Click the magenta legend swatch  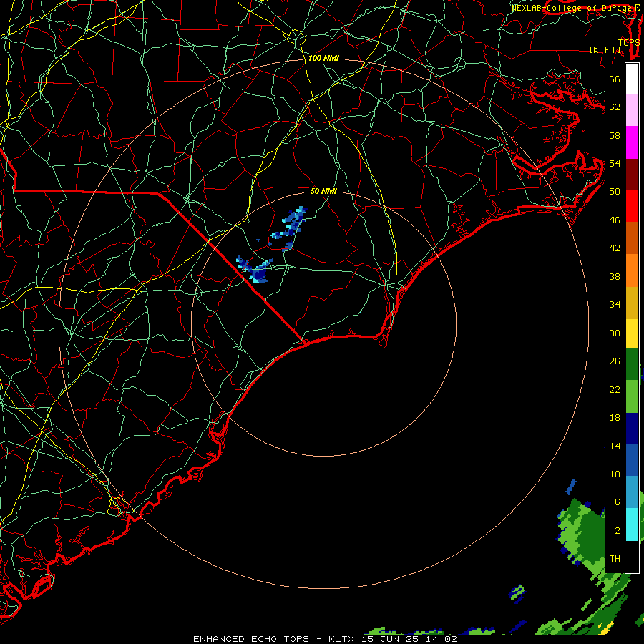tap(632, 142)
